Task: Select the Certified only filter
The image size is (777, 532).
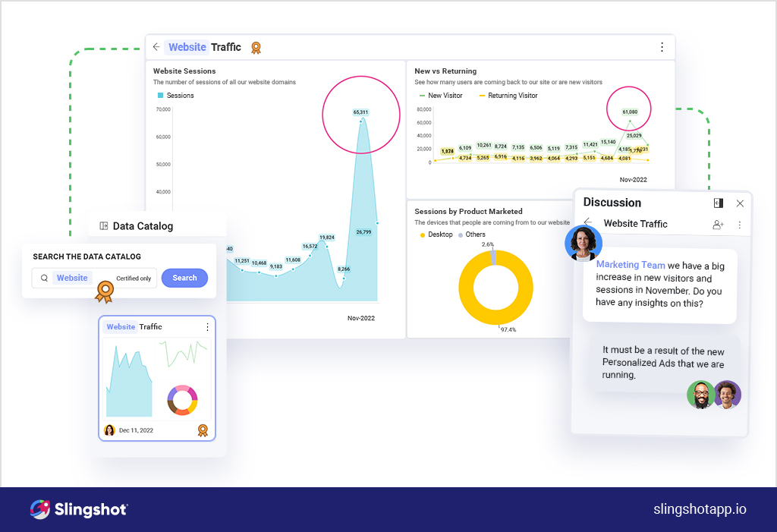Action: (x=134, y=279)
